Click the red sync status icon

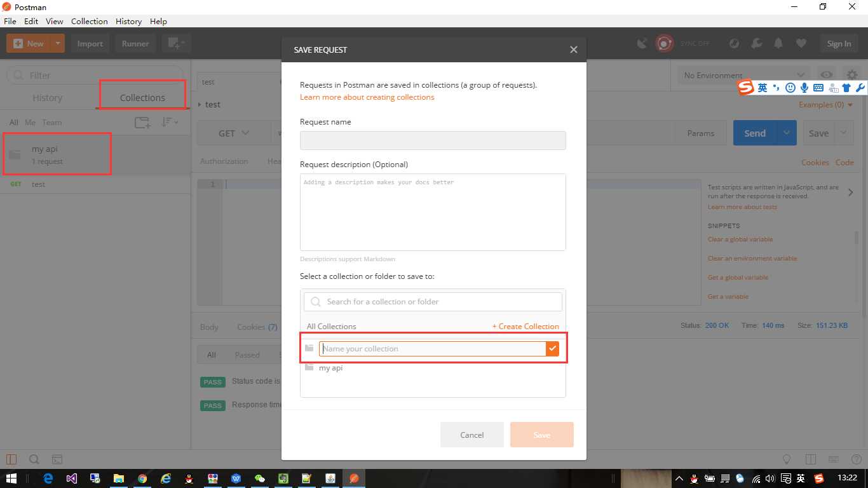(x=664, y=43)
